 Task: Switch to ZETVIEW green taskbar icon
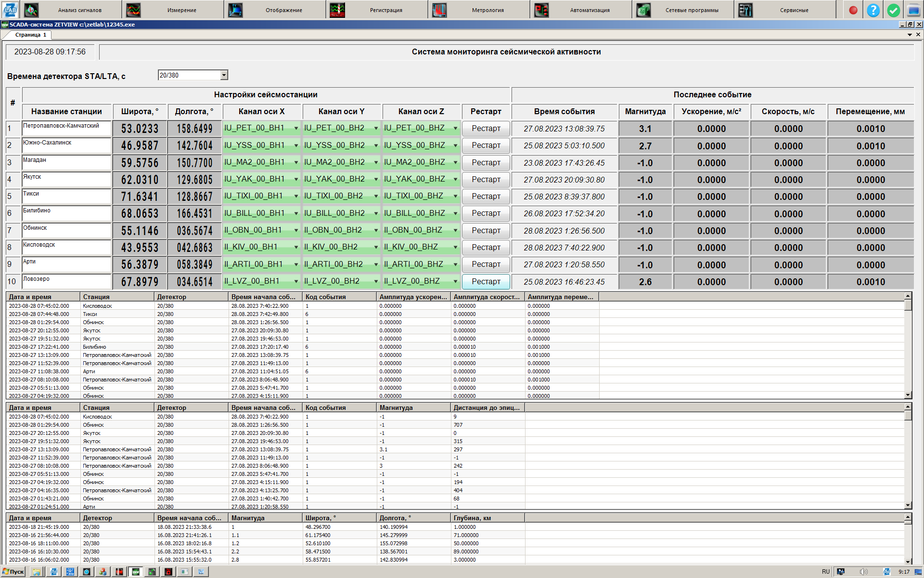[136, 572]
